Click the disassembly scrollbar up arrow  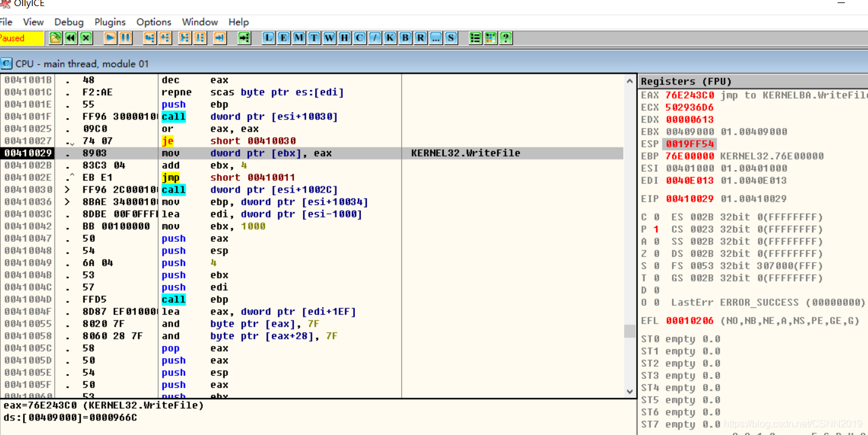click(x=630, y=80)
